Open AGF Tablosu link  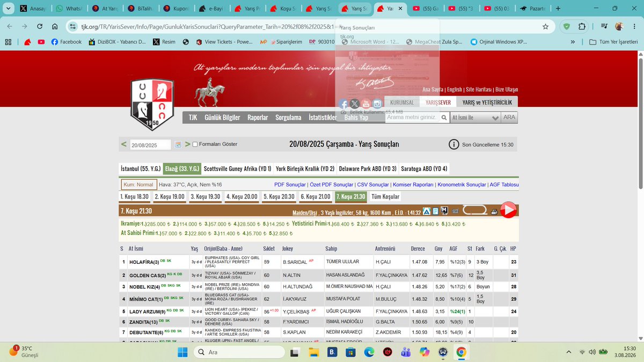point(504,184)
